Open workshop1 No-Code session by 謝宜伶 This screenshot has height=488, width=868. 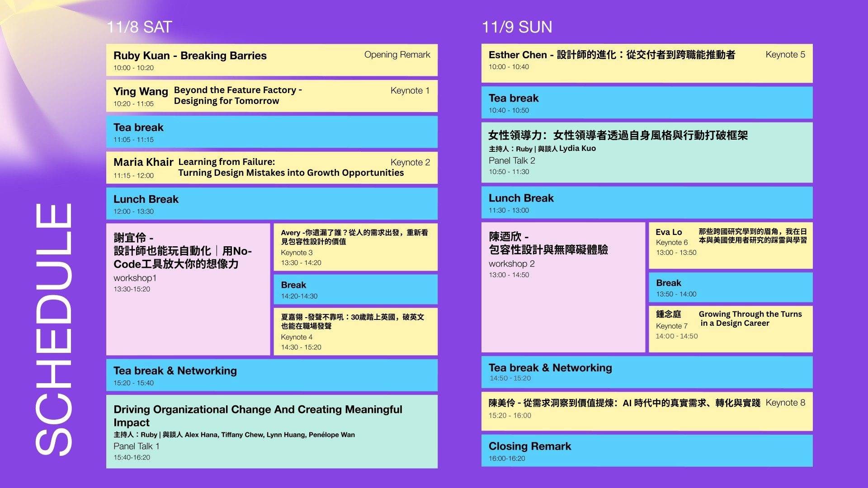click(x=188, y=289)
